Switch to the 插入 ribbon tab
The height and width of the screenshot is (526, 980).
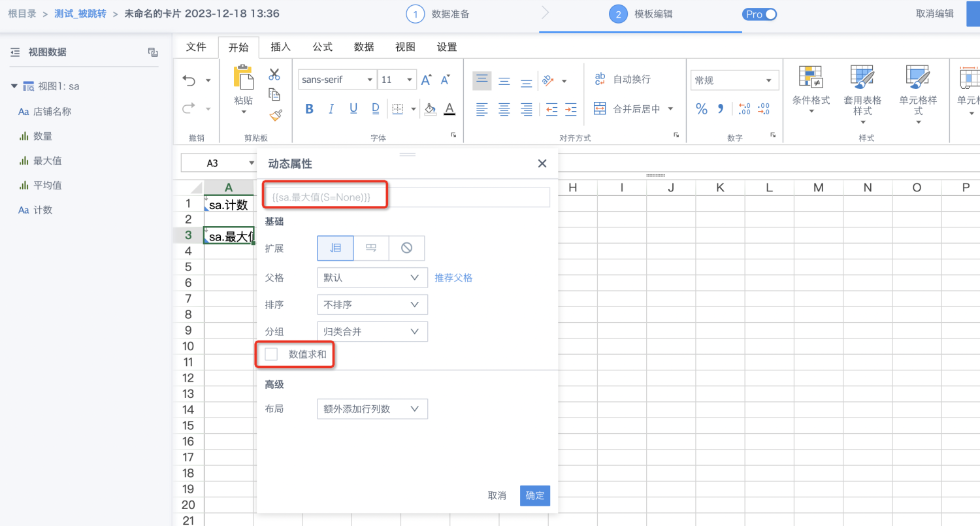(x=280, y=47)
